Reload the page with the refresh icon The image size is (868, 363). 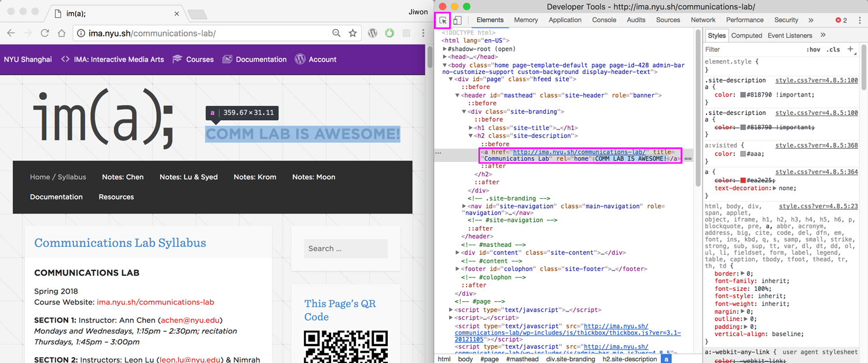click(x=45, y=34)
